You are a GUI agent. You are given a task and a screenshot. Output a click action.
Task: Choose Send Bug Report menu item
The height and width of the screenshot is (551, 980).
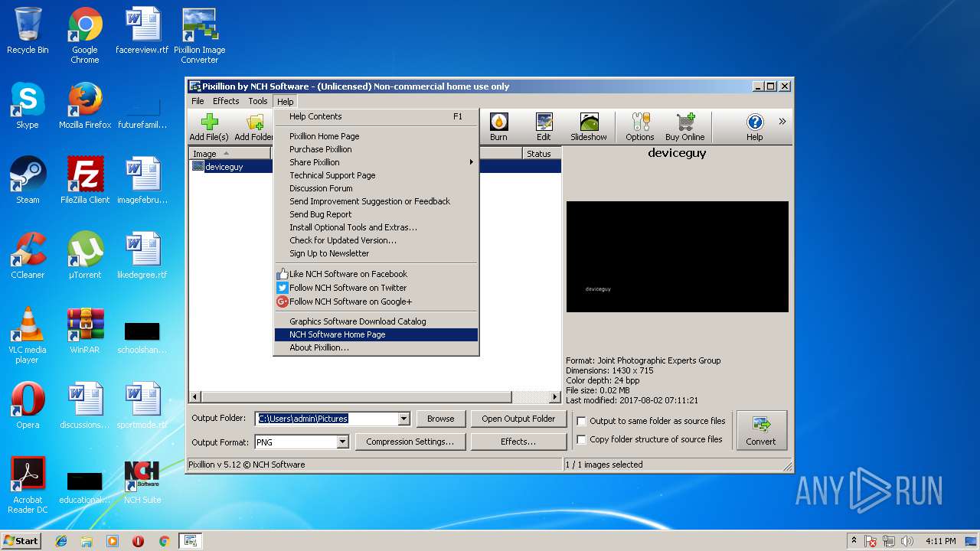(x=376, y=214)
